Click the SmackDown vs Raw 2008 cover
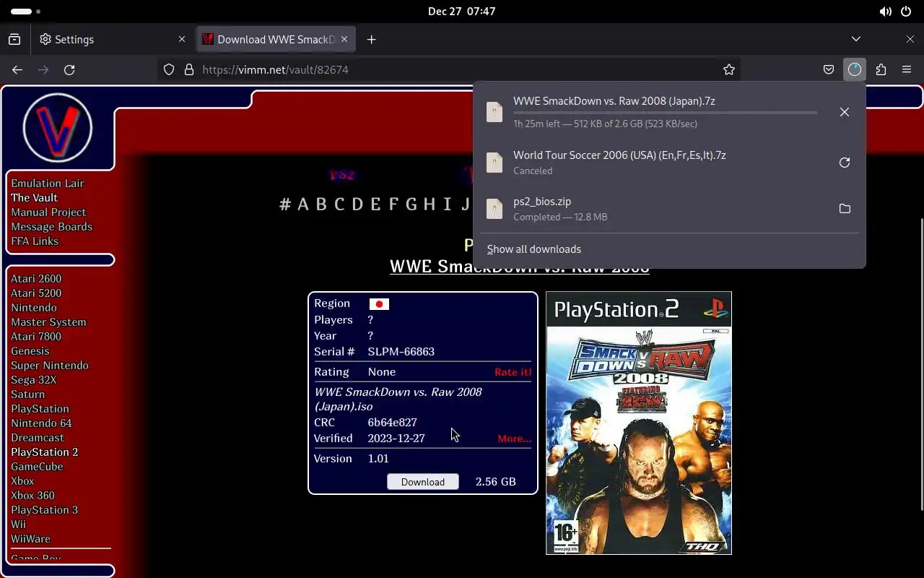This screenshot has width=924, height=578. coord(639,423)
